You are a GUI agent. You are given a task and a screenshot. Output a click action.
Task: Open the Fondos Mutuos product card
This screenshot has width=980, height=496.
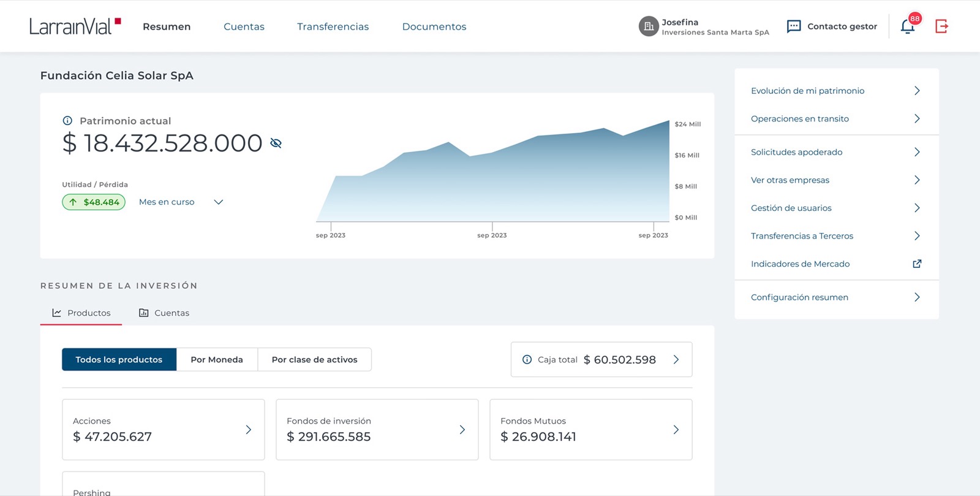click(x=591, y=429)
